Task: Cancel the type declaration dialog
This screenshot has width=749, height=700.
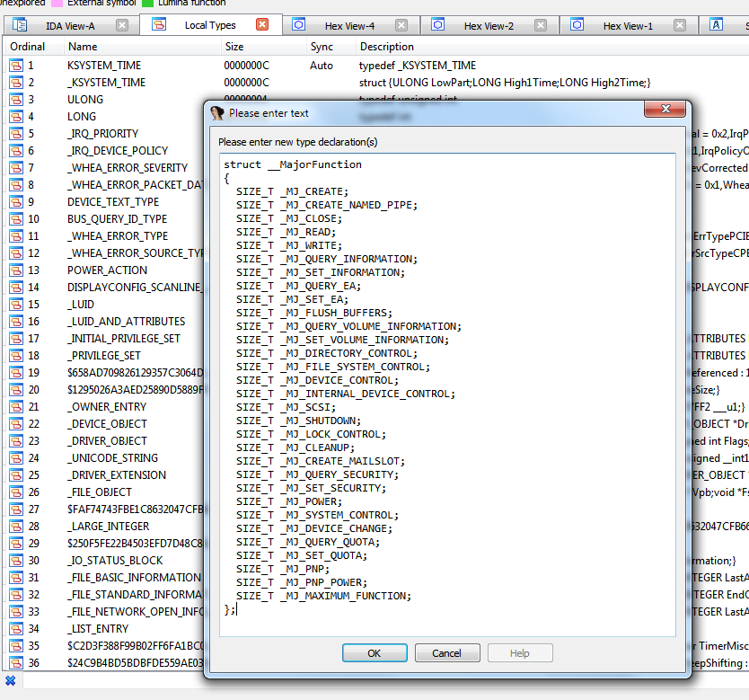Action: coord(446,653)
